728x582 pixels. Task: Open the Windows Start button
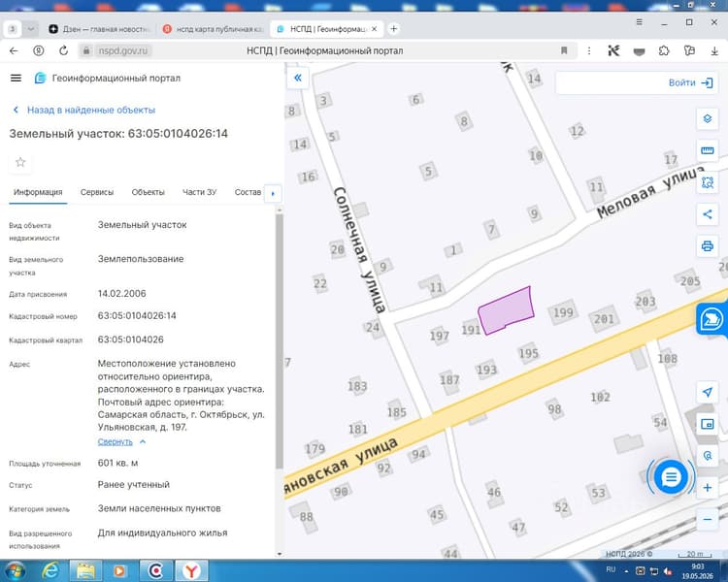(15, 570)
